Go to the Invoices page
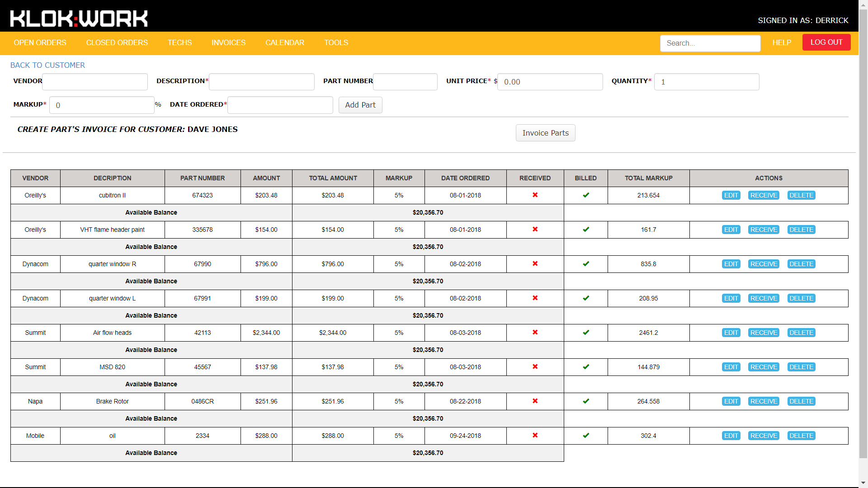The image size is (868, 488). click(228, 42)
